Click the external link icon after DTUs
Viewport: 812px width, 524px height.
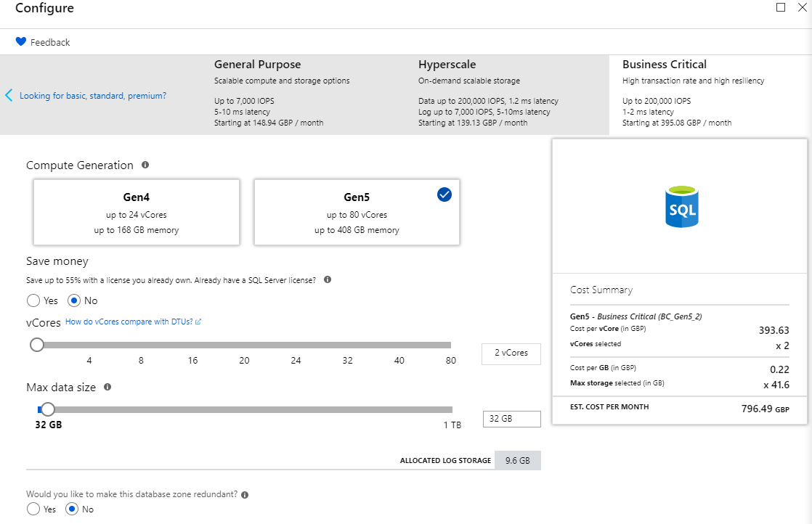click(198, 322)
